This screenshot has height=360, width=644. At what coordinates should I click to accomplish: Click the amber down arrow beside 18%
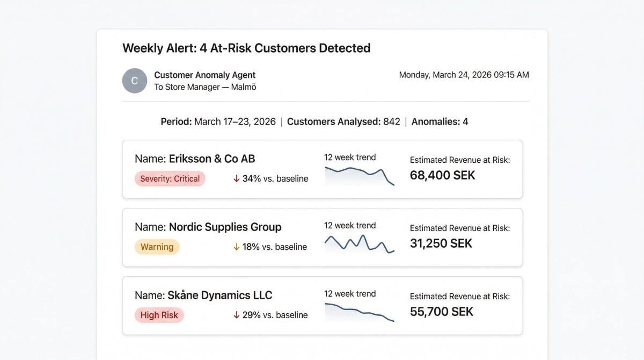236,247
